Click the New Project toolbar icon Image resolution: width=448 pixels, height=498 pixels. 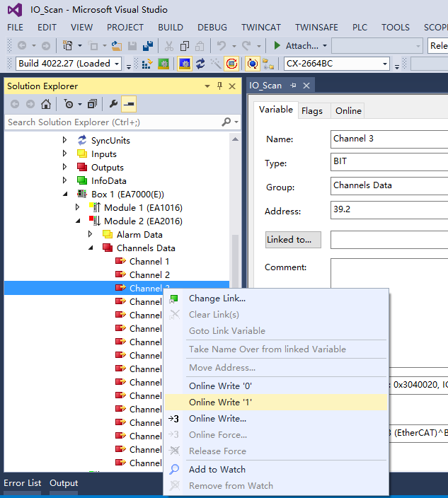[x=67, y=46]
